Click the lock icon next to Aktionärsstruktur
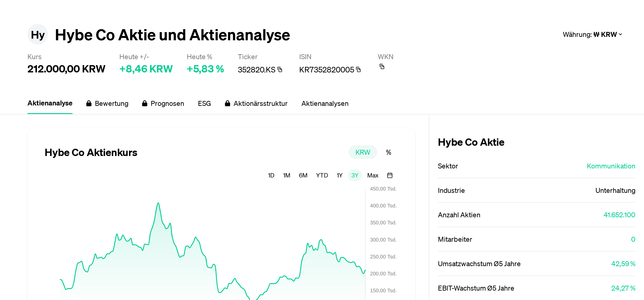The image size is (644, 300). tap(227, 103)
